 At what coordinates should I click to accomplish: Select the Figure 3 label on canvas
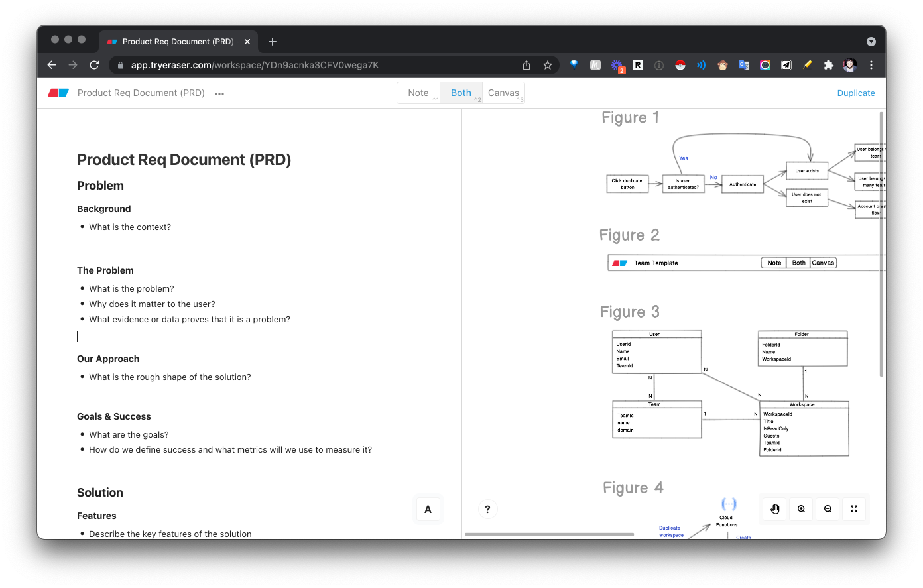click(629, 312)
